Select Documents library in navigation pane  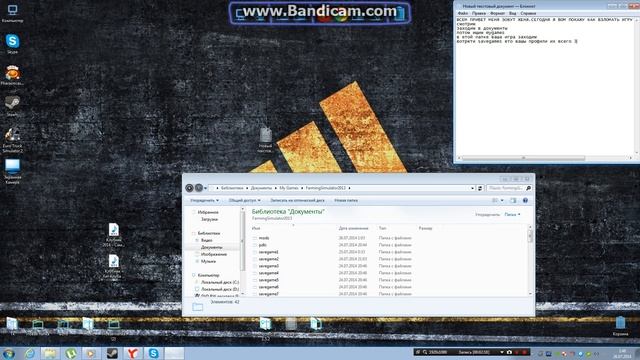[211, 247]
